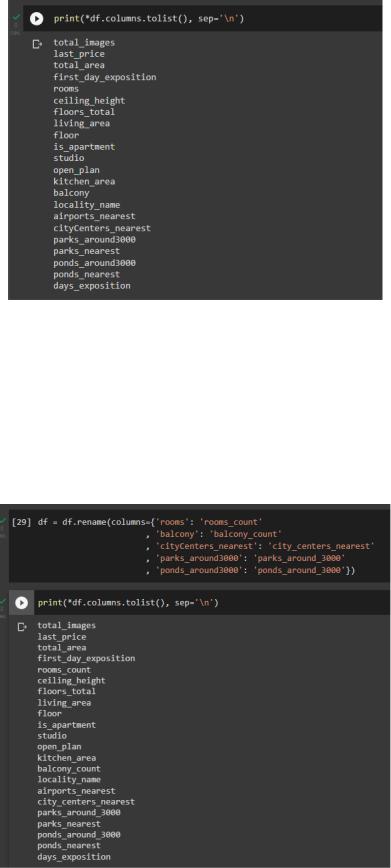
Task: Click cityCenters_nearest line in first output
Action: click(x=102, y=228)
